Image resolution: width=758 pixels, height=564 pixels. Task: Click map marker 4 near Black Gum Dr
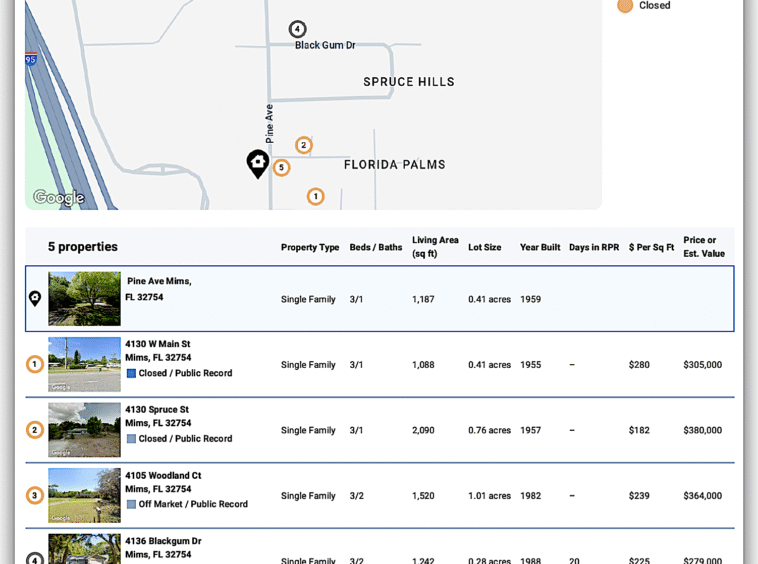(x=297, y=29)
